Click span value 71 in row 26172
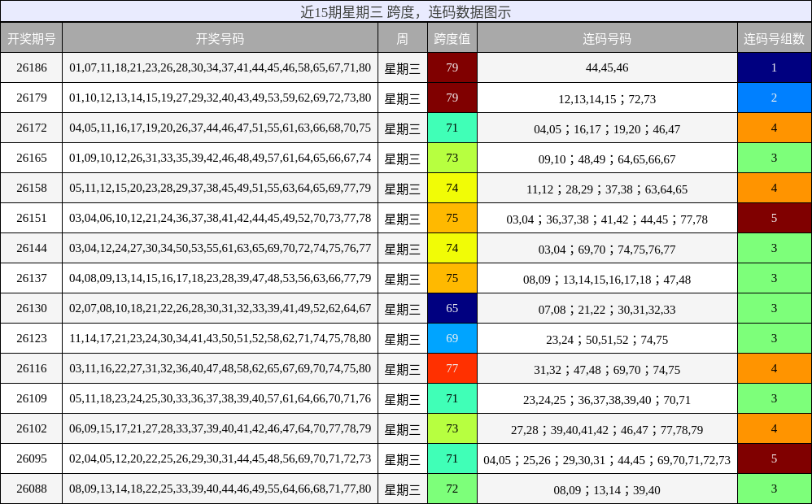This screenshot has width=812, height=504. [x=452, y=128]
